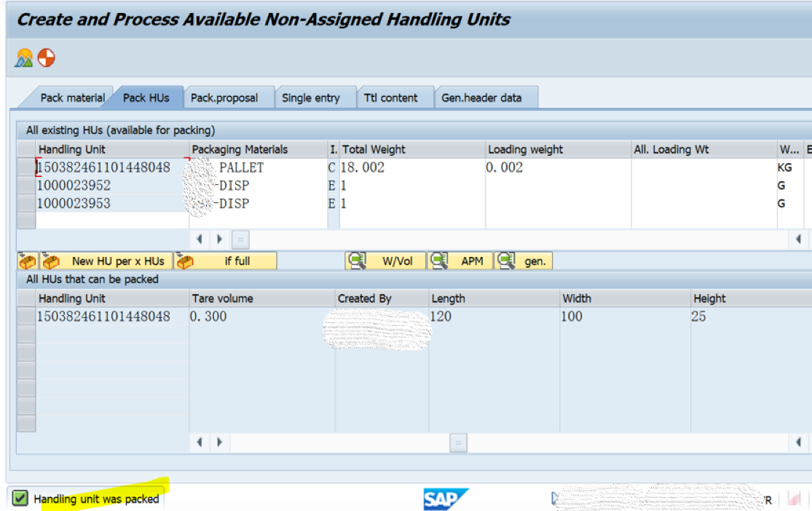Click the Loading weight column header
This screenshot has width=812, height=511.
point(559,149)
